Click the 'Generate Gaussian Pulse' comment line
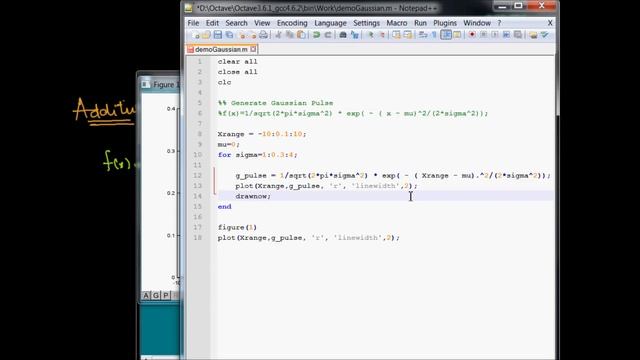This screenshot has width=640, height=360. [x=276, y=103]
